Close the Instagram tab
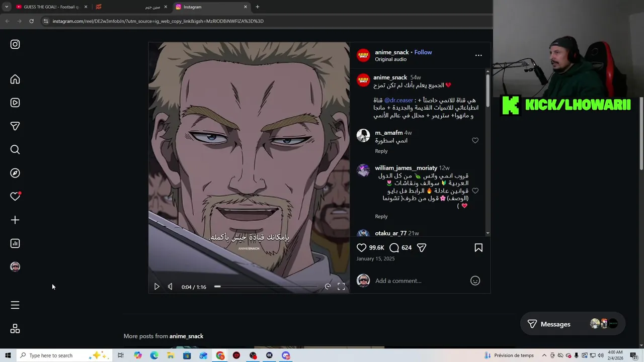 click(x=246, y=7)
